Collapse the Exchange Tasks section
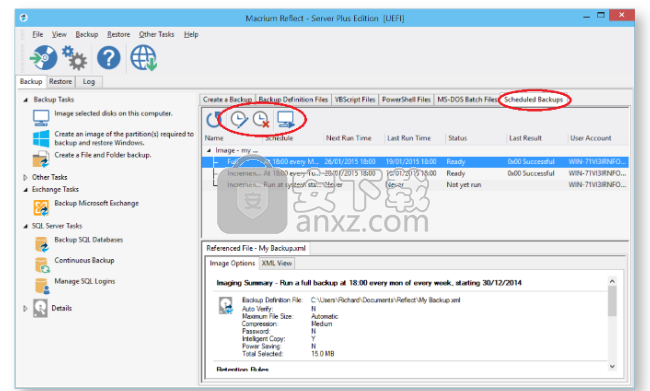650x391 pixels. click(26, 189)
